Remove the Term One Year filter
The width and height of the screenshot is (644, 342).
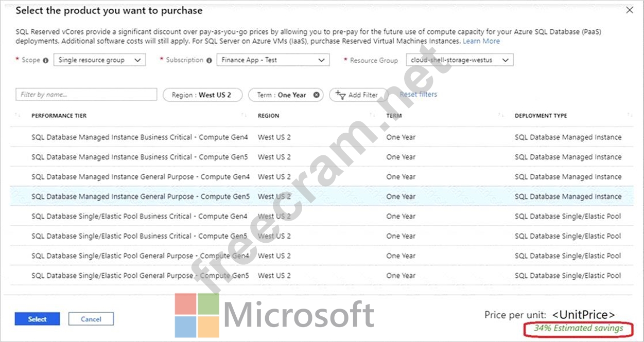[x=317, y=95]
